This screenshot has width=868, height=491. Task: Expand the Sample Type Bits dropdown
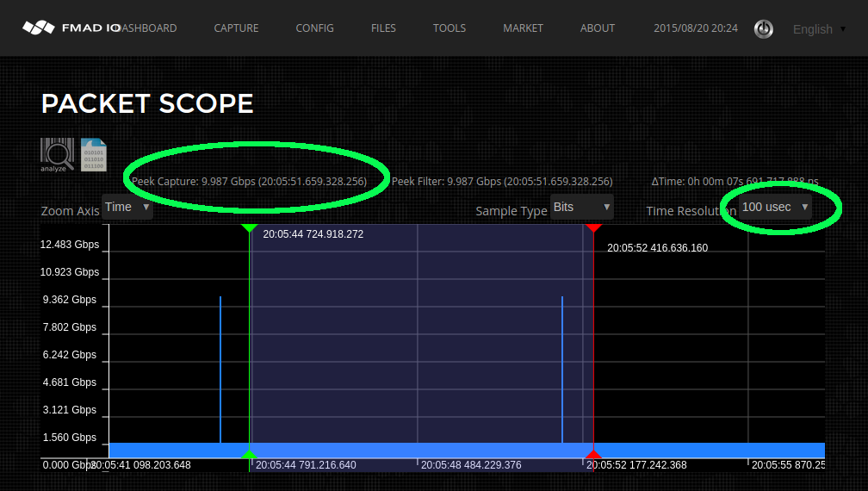[x=581, y=207]
